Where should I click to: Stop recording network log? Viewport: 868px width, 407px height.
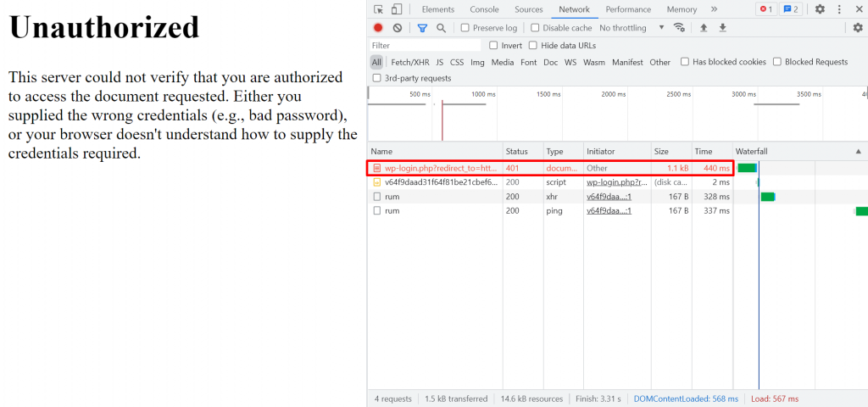378,28
